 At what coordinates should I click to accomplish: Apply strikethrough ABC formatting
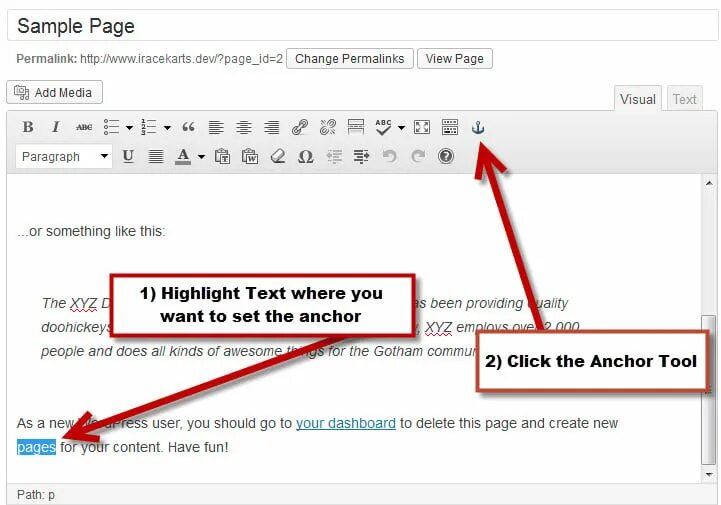click(84, 127)
